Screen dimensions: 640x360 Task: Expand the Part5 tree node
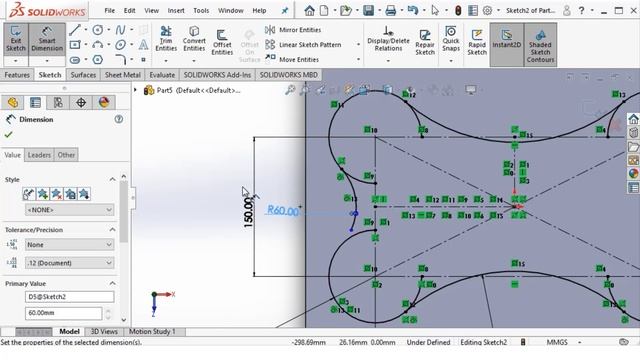pyautogui.click(x=136, y=90)
